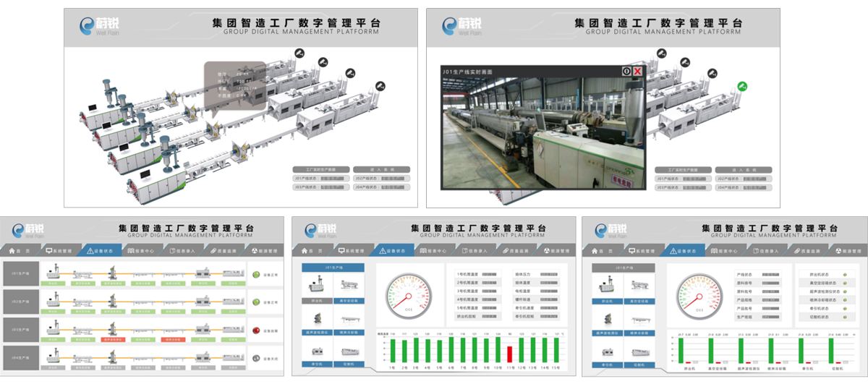Select 切割机 thumbnail in the machine status panel
This screenshot has width=868, height=384.
(639, 354)
